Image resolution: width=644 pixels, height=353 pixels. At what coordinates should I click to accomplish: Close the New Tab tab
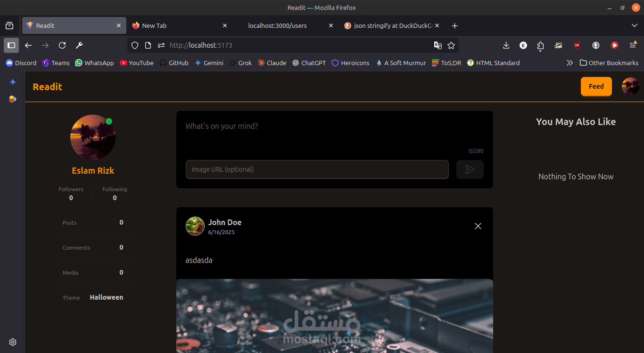(x=225, y=25)
